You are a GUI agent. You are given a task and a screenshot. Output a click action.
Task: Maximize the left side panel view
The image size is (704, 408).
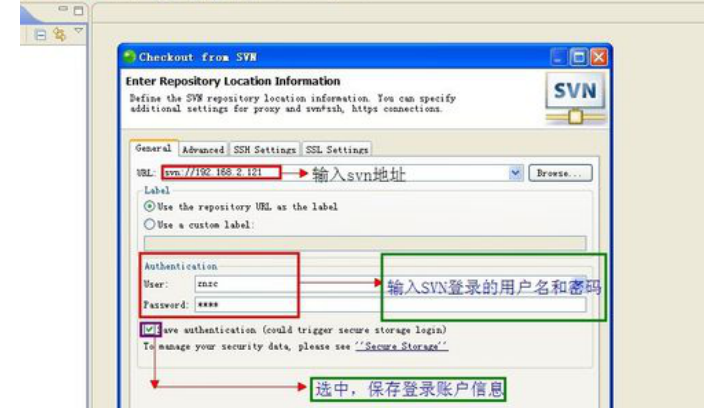coord(79,10)
